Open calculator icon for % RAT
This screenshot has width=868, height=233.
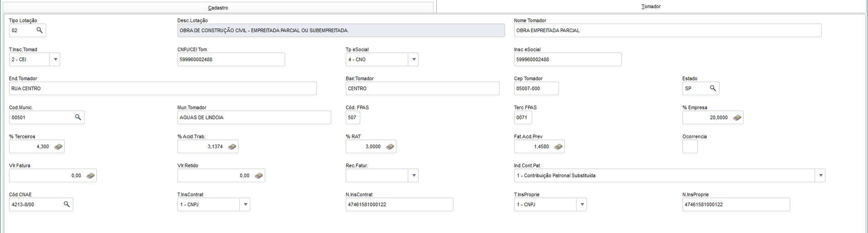point(390,146)
